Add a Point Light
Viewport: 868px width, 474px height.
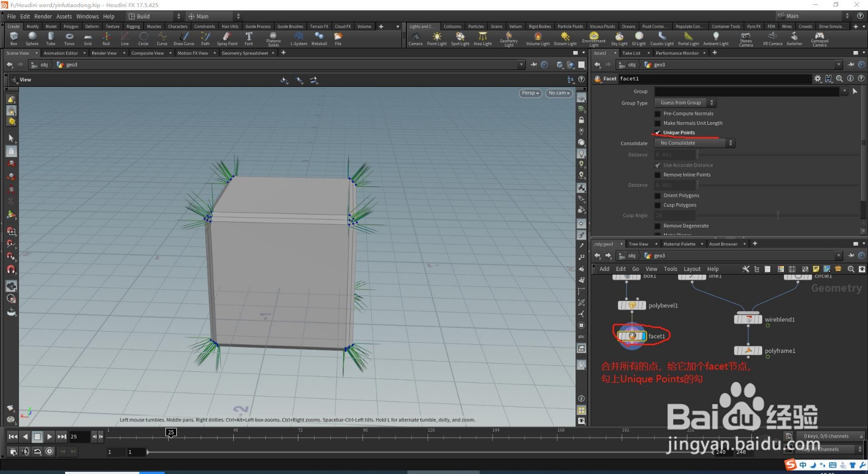(x=437, y=39)
